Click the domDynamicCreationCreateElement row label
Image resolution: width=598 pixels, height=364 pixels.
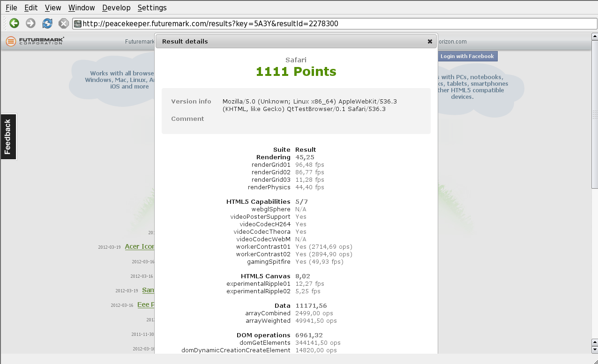[x=236, y=350]
